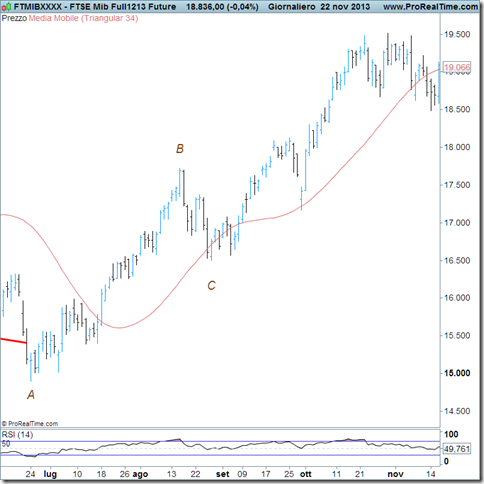Click the 17.500 price axis label

tap(457, 185)
